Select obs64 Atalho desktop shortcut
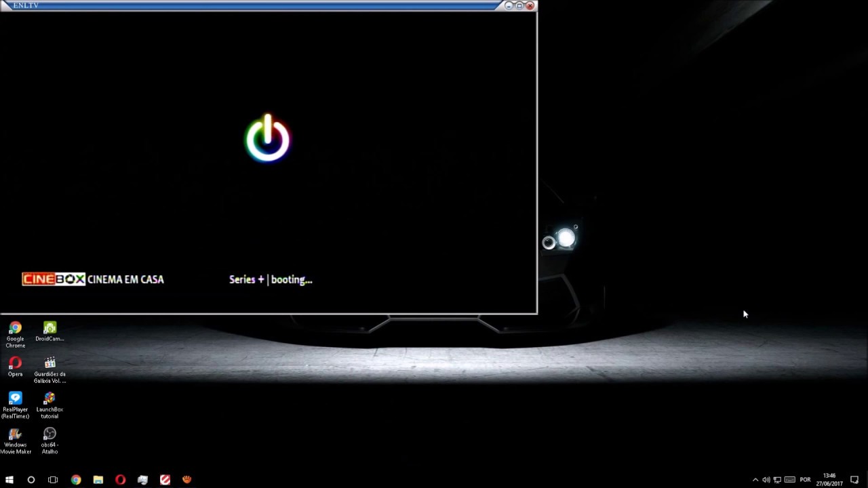The image size is (868, 488). pyautogui.click(x=50, y=441)
